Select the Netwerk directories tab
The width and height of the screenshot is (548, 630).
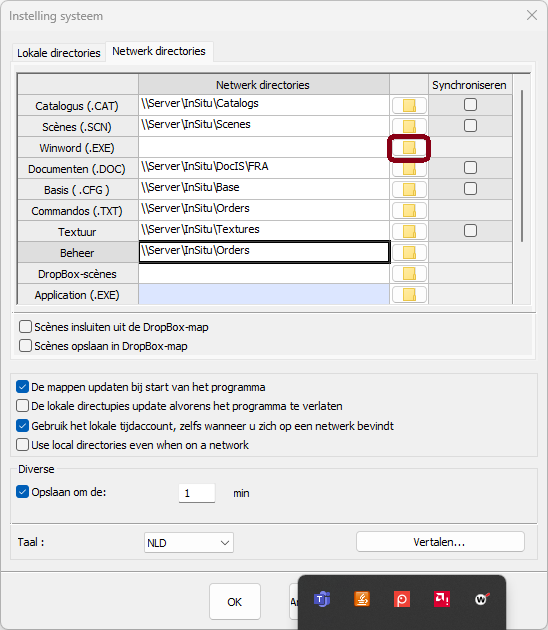159,51
